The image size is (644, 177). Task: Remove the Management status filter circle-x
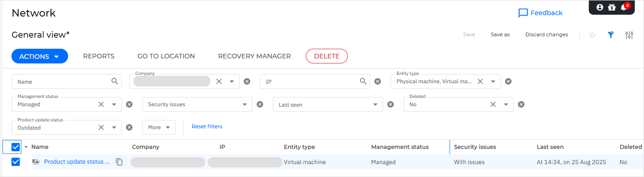(x=129, y=104)
